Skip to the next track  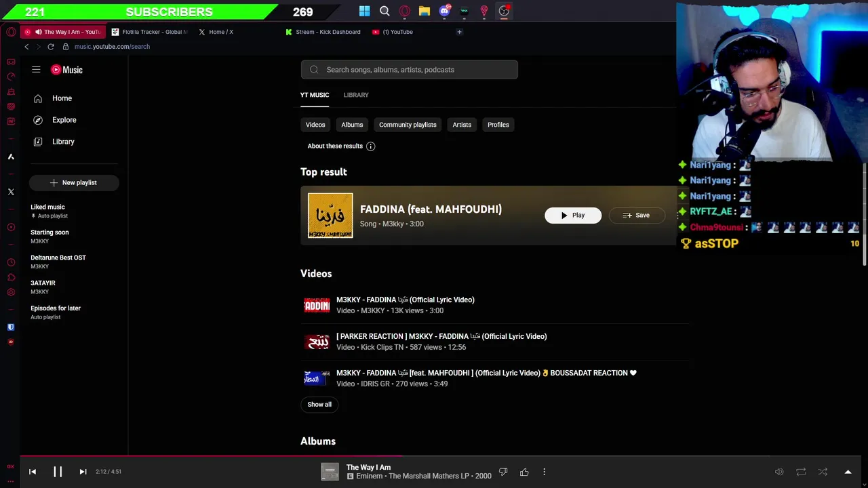[x=83, y=472]
